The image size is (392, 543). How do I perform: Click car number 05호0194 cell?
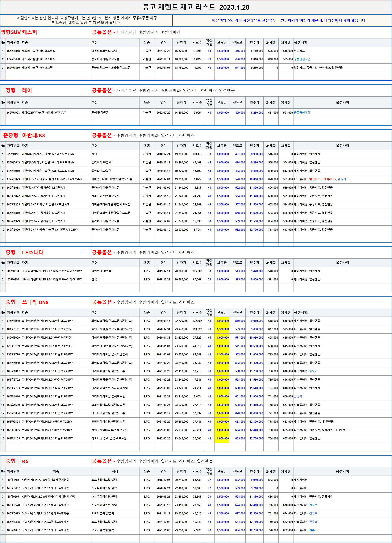coord(13,280)
